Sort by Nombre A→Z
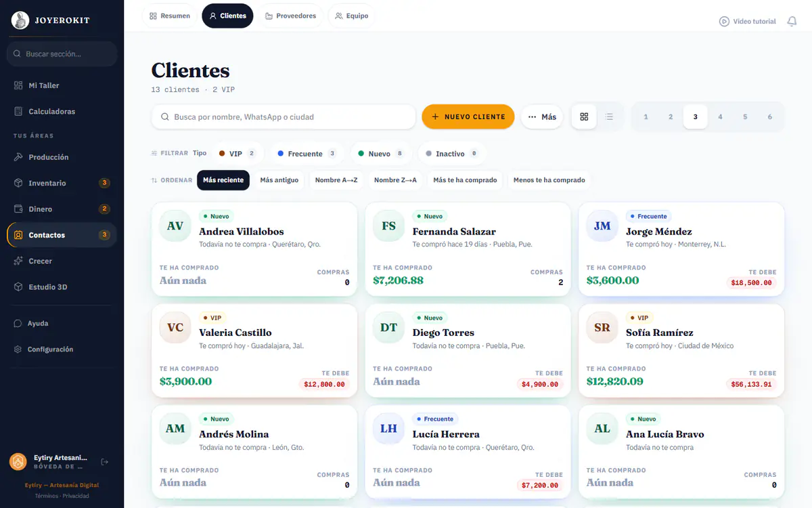 click(336, 180)
